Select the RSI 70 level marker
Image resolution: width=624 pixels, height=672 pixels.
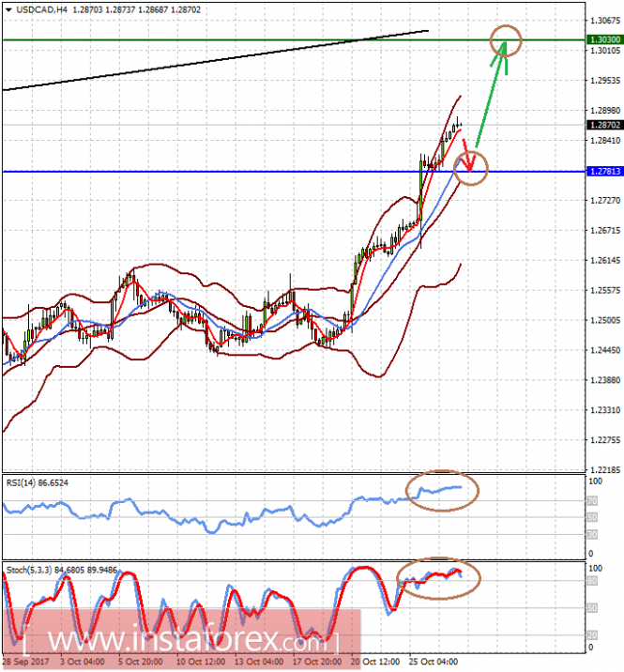(592, 500)
